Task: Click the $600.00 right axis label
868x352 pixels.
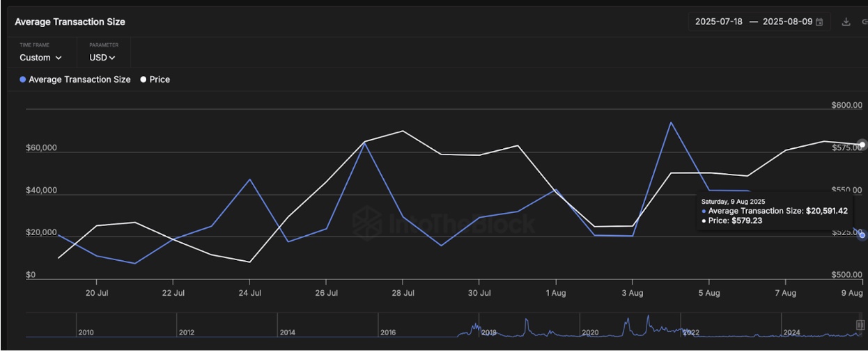Action: (846, 105)
